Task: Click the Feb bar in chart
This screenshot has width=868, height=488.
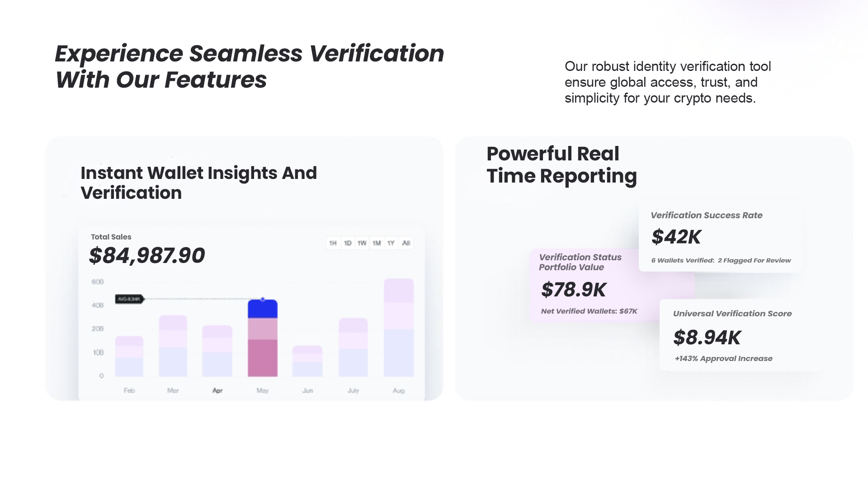Action: 129,356
